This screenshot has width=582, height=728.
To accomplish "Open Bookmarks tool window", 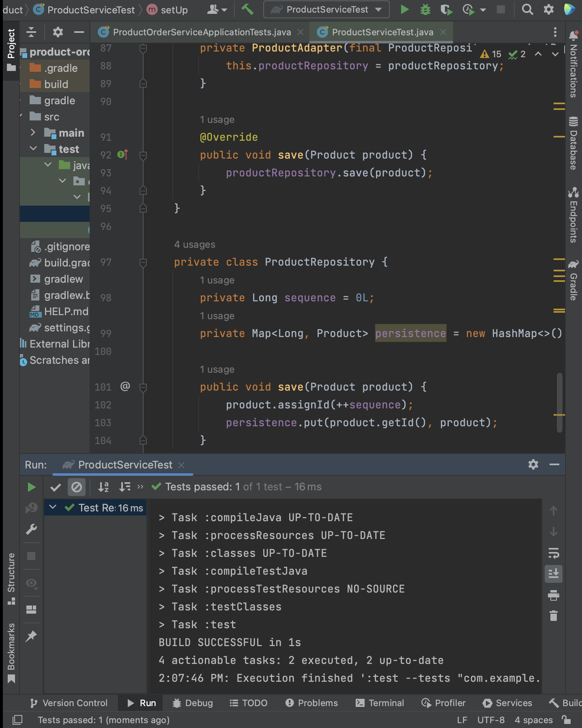I will click(x=11, y=653).
